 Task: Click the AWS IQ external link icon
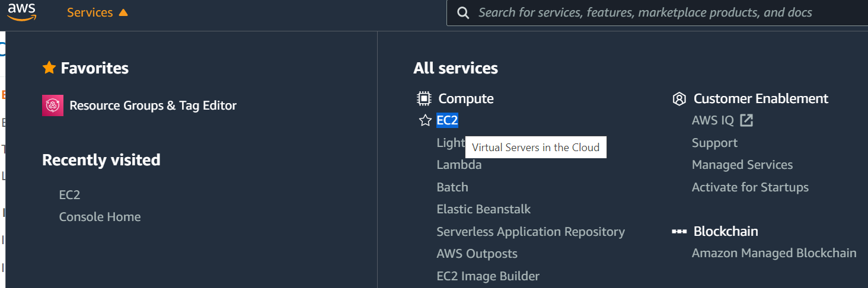(746, 120)
